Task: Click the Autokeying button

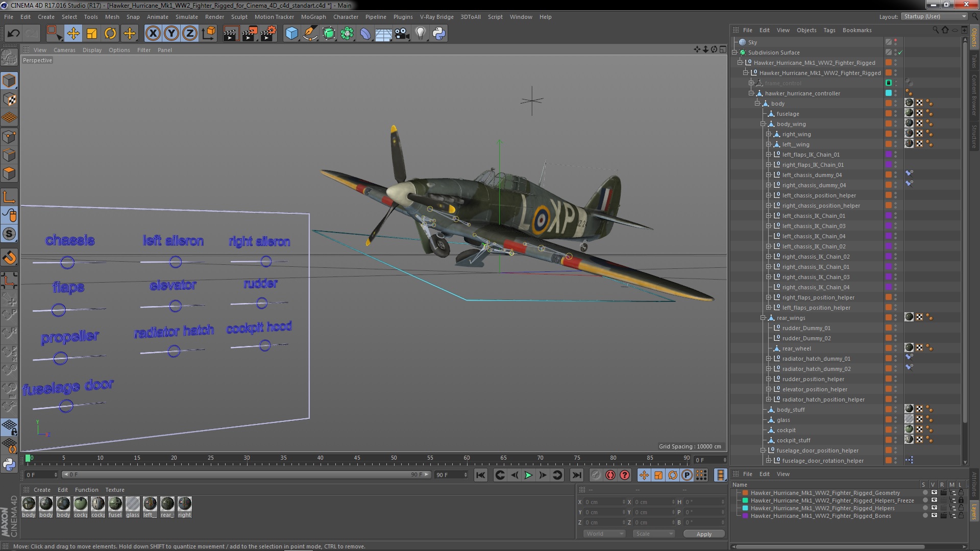Action: point(610,475)
